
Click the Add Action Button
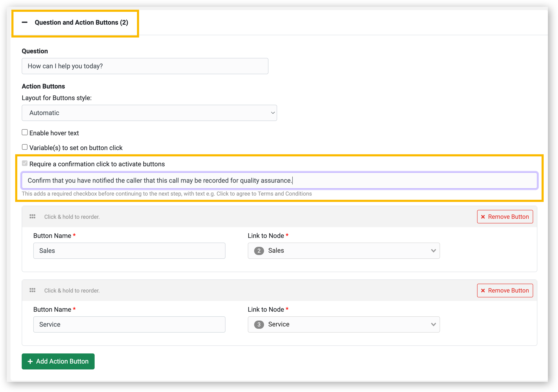[58, 362]
